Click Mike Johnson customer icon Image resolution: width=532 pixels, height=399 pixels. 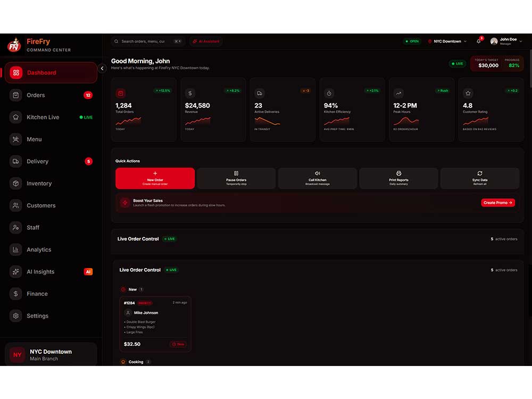[x=128, y=312]
